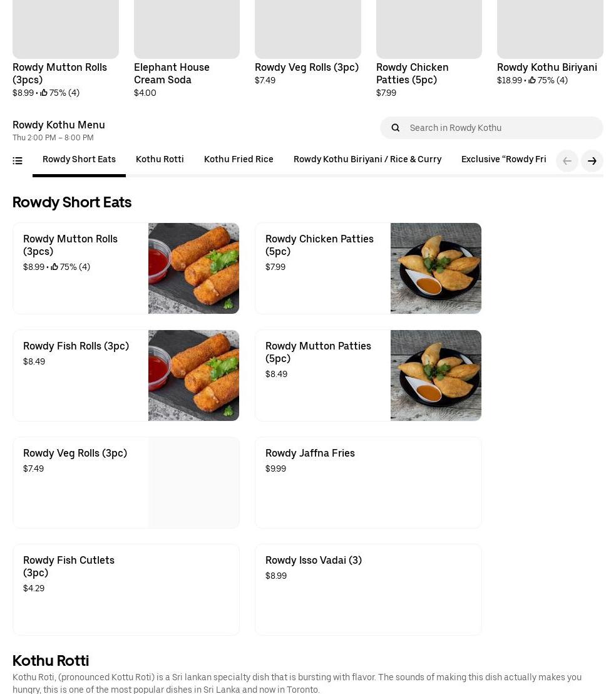Screen dimensions: 616x694
Task: Choose Rowdy Fish Cutlets (3pc) item
Action: coord(126,589)
